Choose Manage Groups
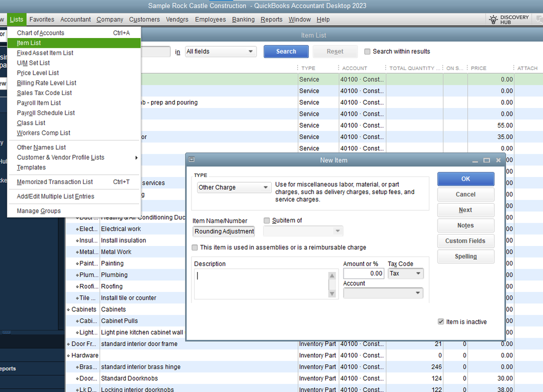Viewport: 543px width, 392px height. click(74, 211)
